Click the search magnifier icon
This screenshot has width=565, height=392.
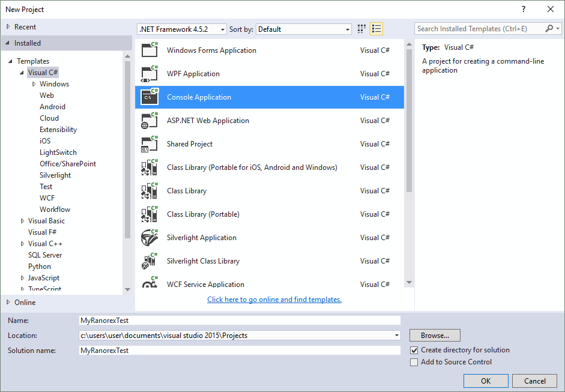(x=549, y=28)
